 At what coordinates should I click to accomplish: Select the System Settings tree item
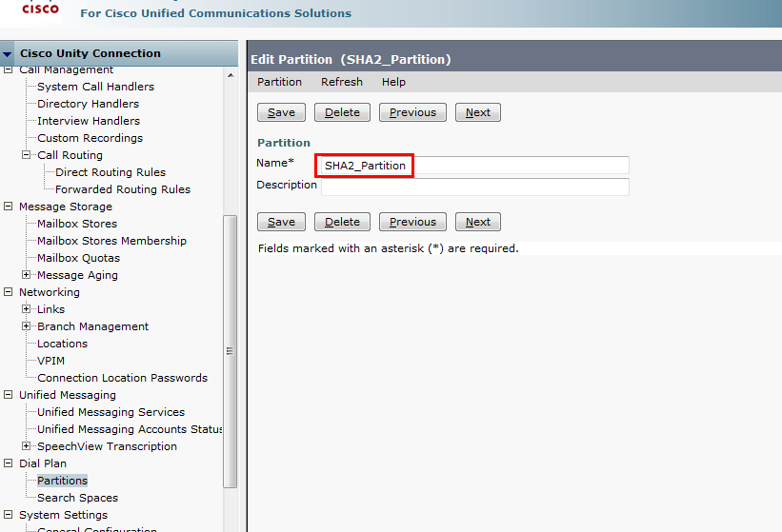pyautogui.click(x=63, y=515)
